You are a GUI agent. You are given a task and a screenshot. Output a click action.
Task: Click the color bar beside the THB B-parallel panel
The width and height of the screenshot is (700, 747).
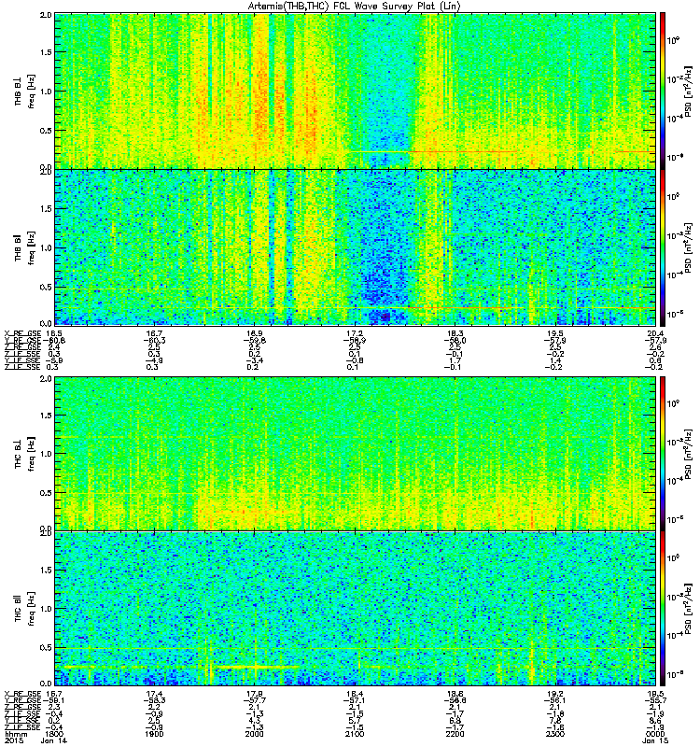point(663,247)
